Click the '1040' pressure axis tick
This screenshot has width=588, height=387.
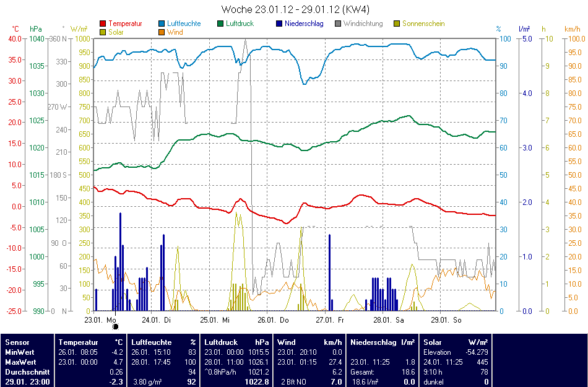pos(37,38)
